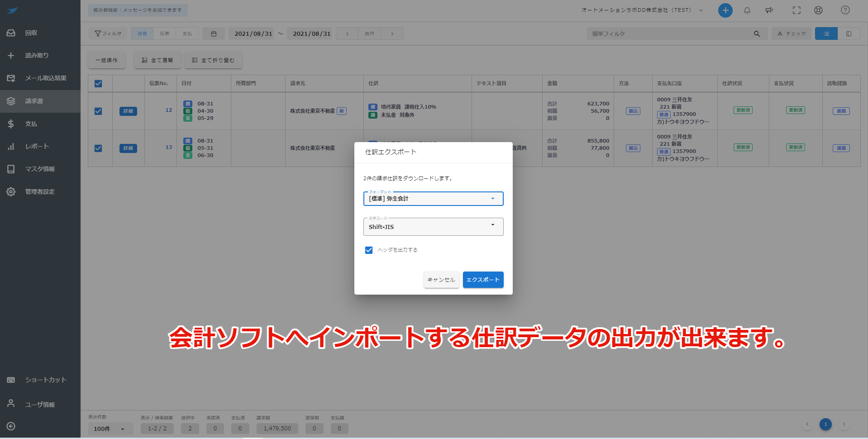The height and width of the screenshot is (439, 868).
Task: Click page 1 in pagination
Action: [825, 425]
